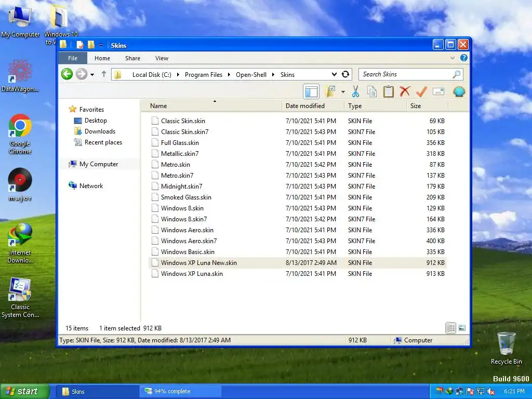Select Desktop in navigation pane

pos(96,121)
